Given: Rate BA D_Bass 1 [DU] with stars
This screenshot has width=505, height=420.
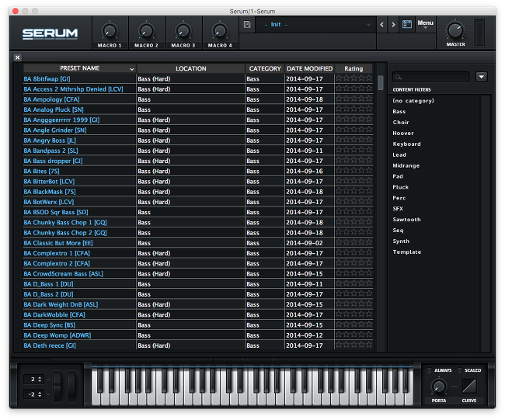Looking at the screenshot, I should point(353,283).
